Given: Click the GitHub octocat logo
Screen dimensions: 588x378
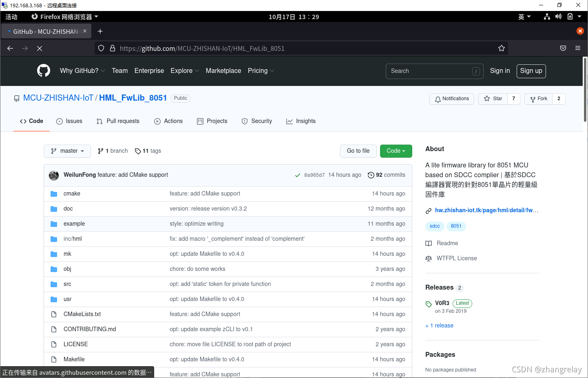Looking at the screenshot, I should point(44,70).
